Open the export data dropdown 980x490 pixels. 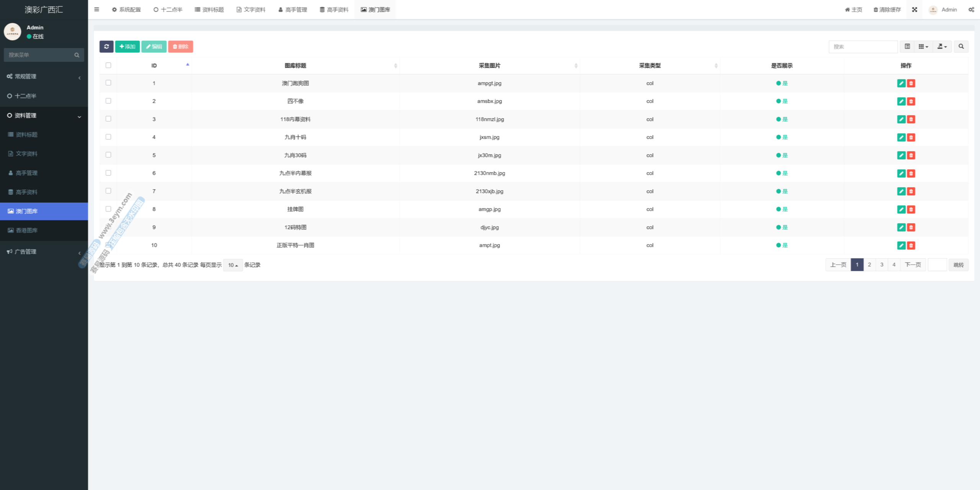942,46
